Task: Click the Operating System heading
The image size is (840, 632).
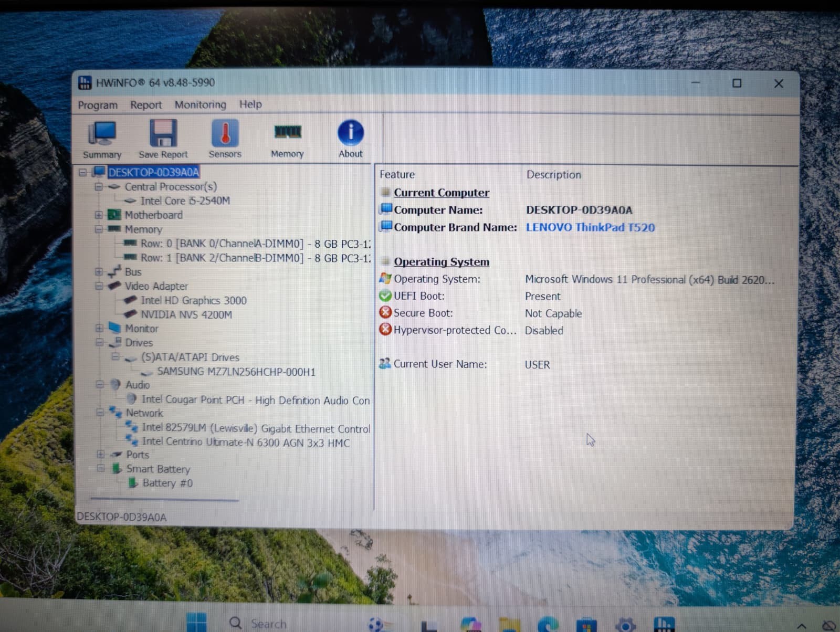Action: 441,261
